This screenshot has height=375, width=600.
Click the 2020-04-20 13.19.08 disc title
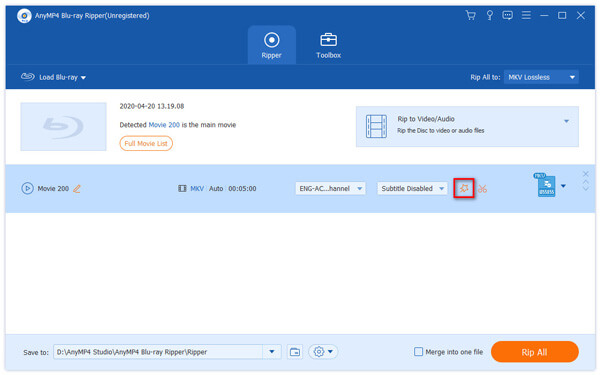pyautogui.click(x=152, y=106)
